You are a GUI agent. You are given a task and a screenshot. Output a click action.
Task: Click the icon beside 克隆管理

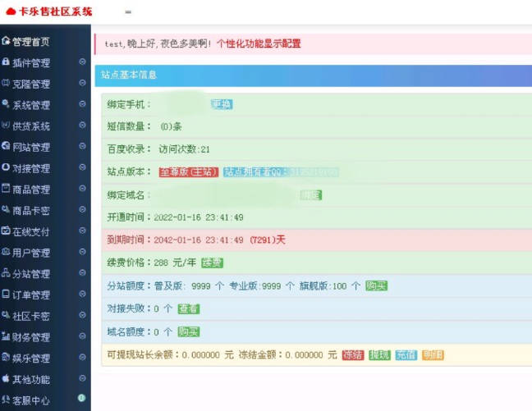point(6,83)
